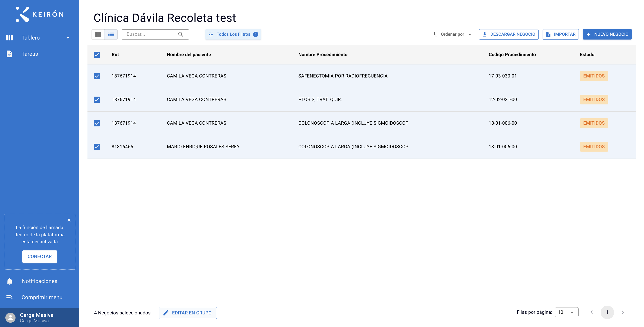Uncheck the MARIO ENRIQUE ROSALES SEREY row
644x327 pixels.
click(x=97, y=147)
